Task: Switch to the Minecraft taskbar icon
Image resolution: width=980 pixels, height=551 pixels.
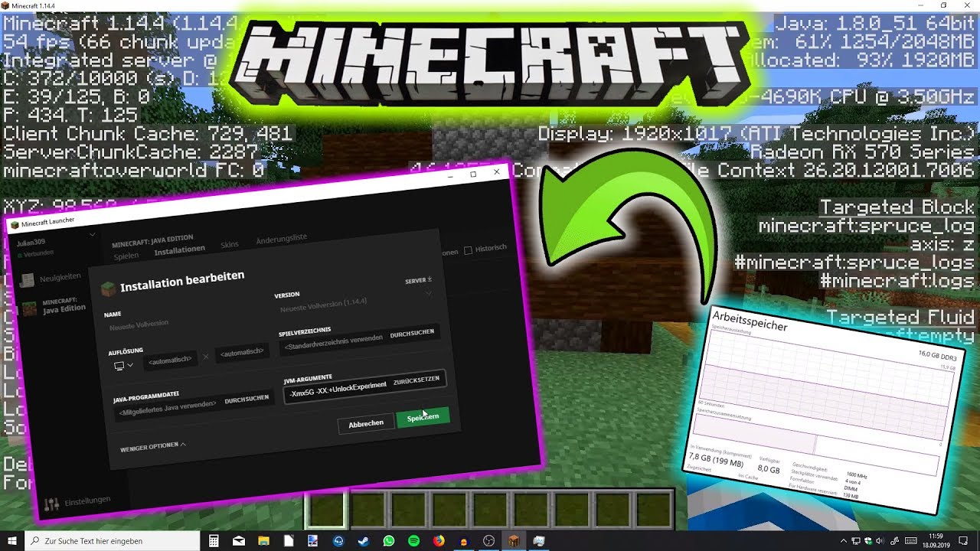Action: pyautogui.click(x=514, y=540)
